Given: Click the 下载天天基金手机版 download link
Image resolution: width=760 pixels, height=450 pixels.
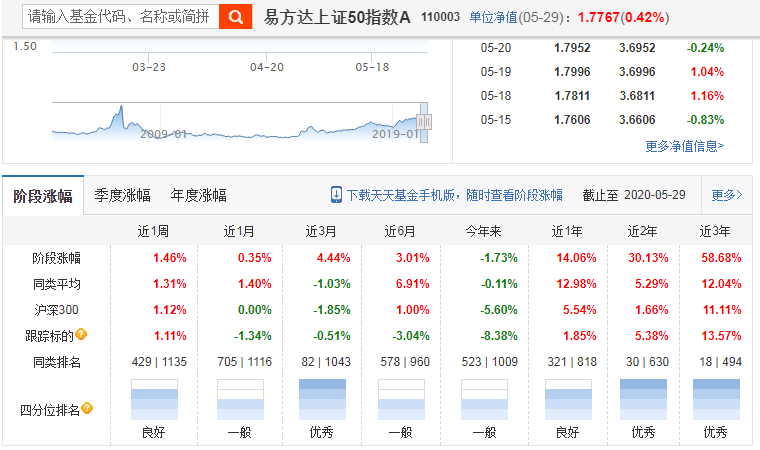Looking at the screenshot, I should point(455,195).
